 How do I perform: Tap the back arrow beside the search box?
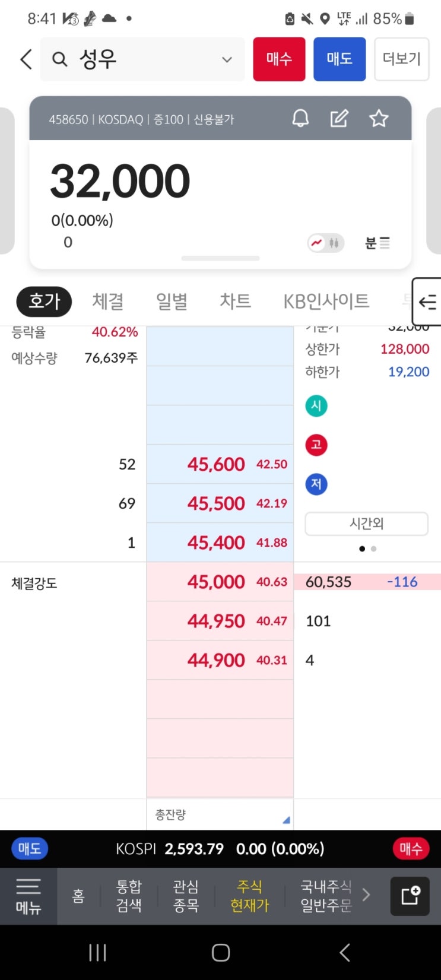26,59
